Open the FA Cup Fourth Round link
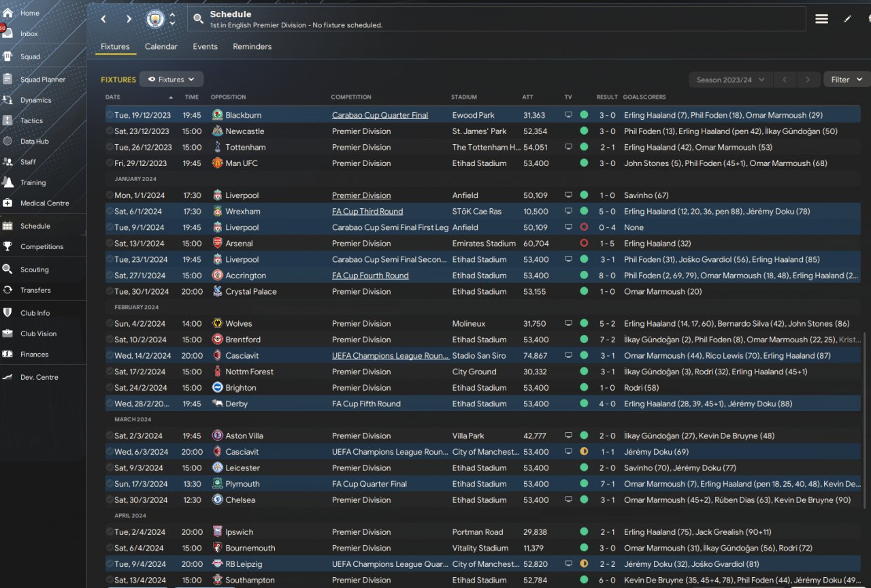Image resolution: width=871 pixels, height=588 pixels. click(x=370, y=276)
